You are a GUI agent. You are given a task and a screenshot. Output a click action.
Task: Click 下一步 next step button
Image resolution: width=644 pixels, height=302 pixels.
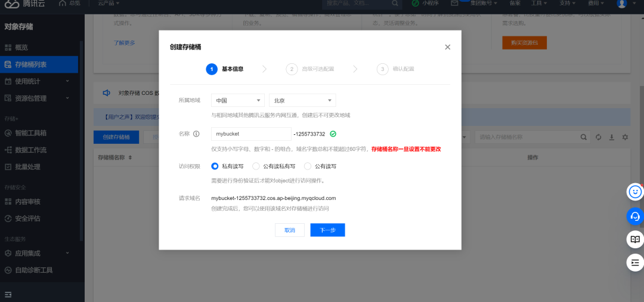pyautogui.click(x=327, y=230)
